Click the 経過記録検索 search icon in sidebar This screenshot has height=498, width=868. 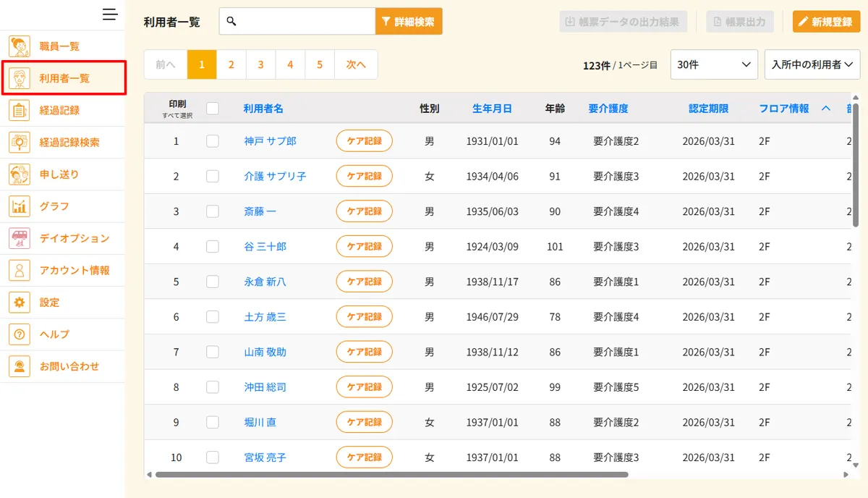tap(20, 143)
